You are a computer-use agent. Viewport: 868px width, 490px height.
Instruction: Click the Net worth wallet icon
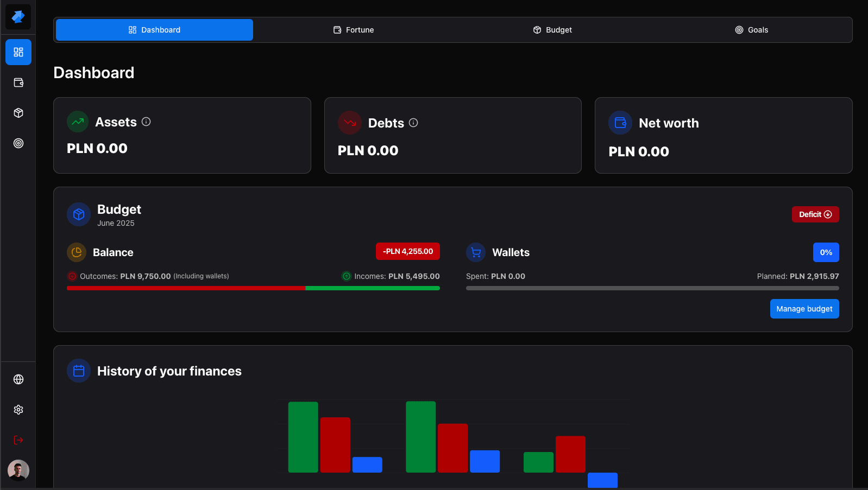(x=620, y=123)
